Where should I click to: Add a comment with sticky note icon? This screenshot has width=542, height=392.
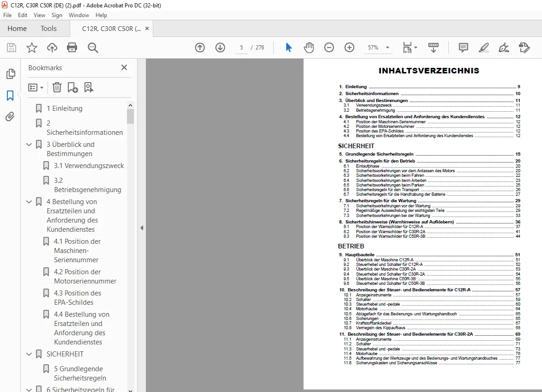pyautogui.click(x=463, y=48)
